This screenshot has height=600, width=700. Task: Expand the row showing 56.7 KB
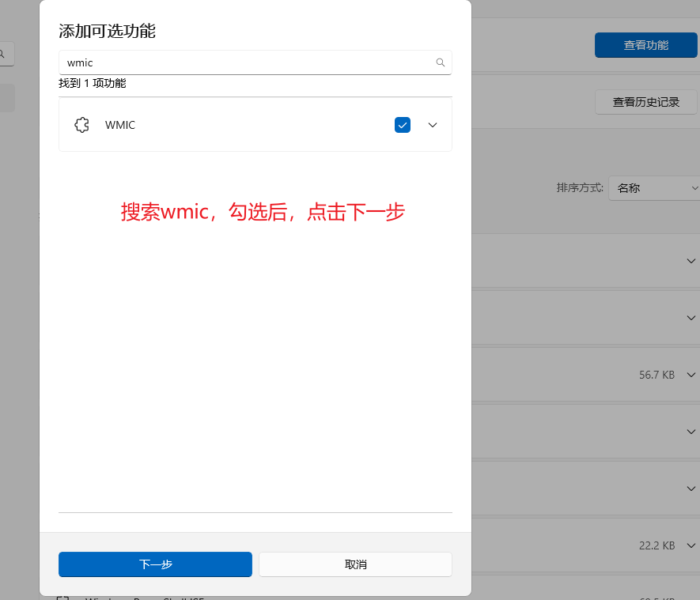pos(691,375)
